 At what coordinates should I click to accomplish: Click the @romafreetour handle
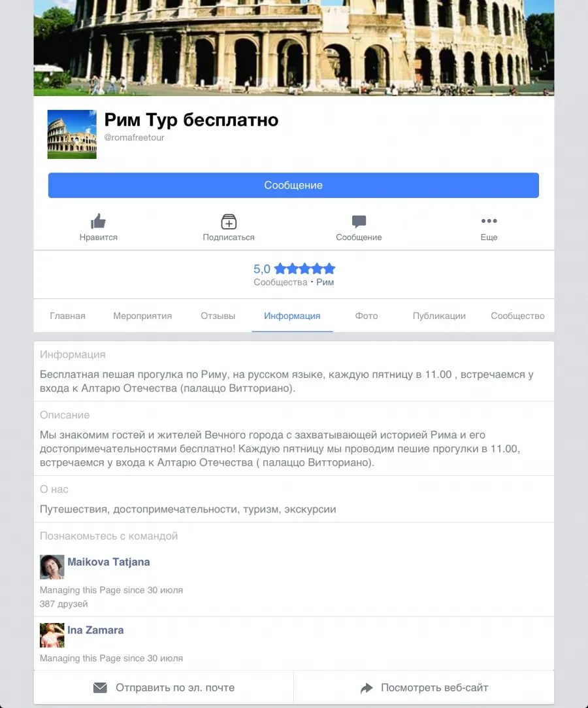(134, 137)
